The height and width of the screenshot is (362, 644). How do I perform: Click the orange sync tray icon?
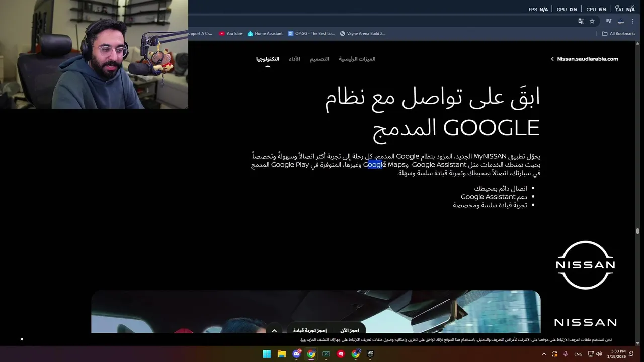point(554,354)
